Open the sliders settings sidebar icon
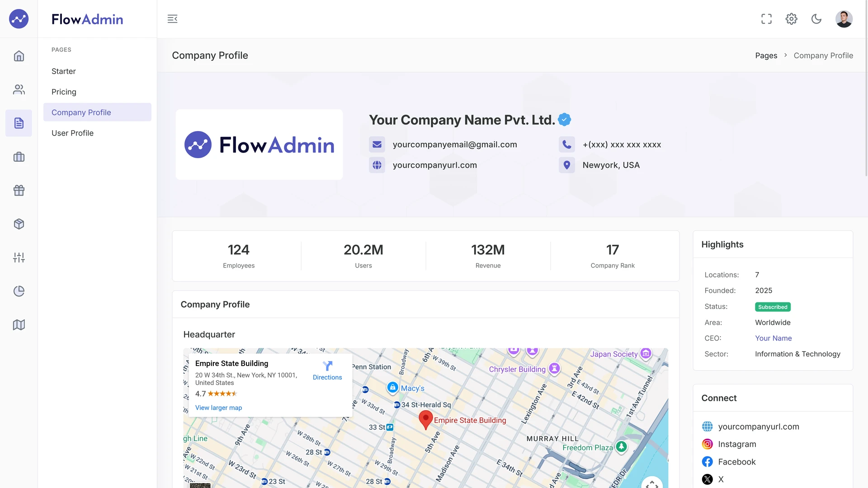 (x=19, y=258)
